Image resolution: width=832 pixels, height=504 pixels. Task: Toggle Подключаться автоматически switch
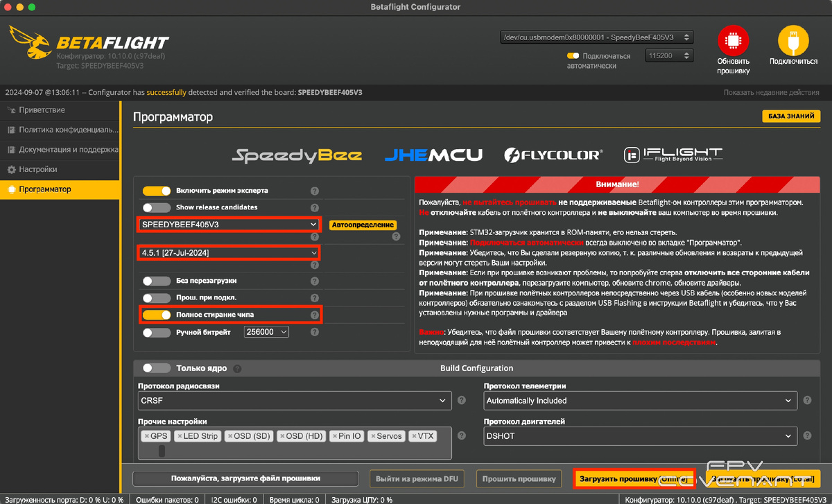(x=573, y=55)
